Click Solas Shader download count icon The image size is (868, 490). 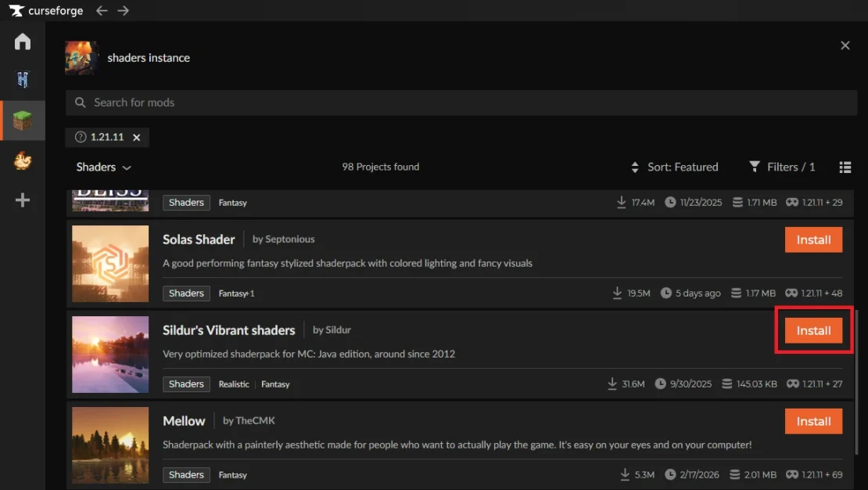coord(617,293)
